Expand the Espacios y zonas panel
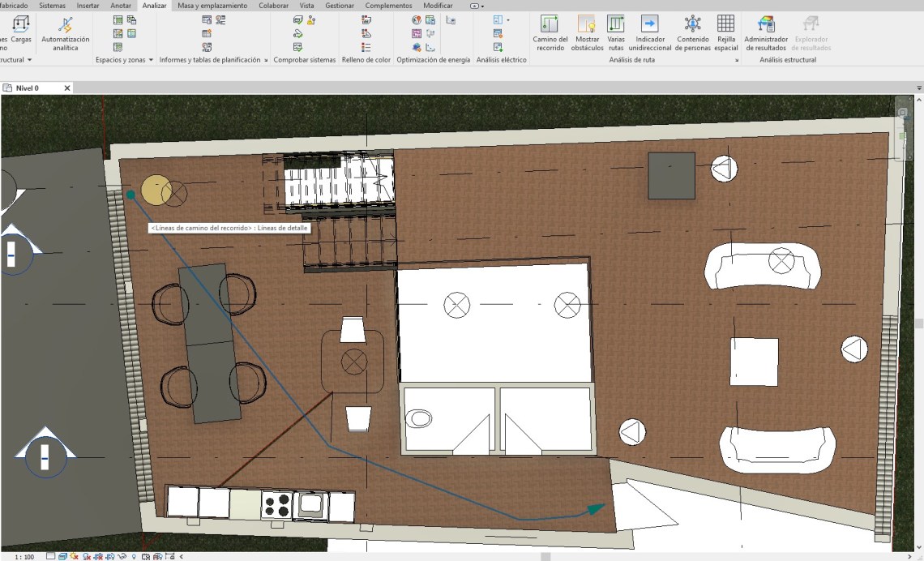The height and width of the screenshot is (561, 924). click(151, 60)
